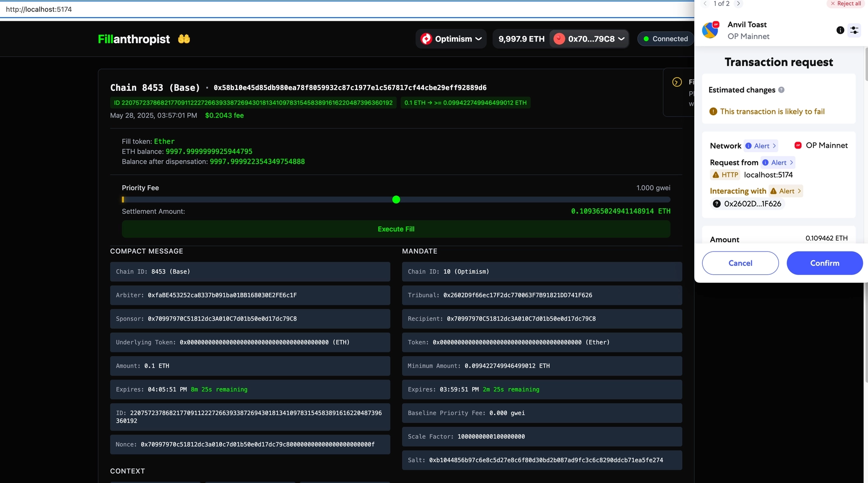
Task: Click the info icon beside Anvil Toast
Action: (x=840, y=30)
